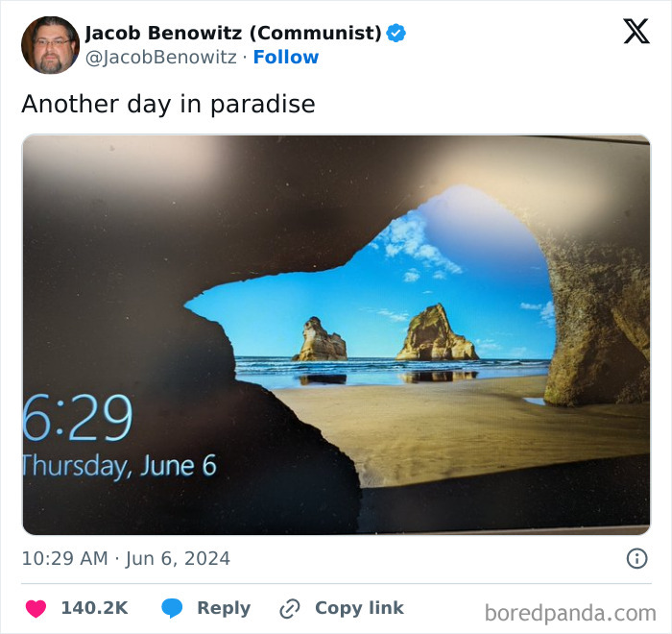Follow the @JacobBenowitz account
The image size is (672, 634).
tap(286, 57)
